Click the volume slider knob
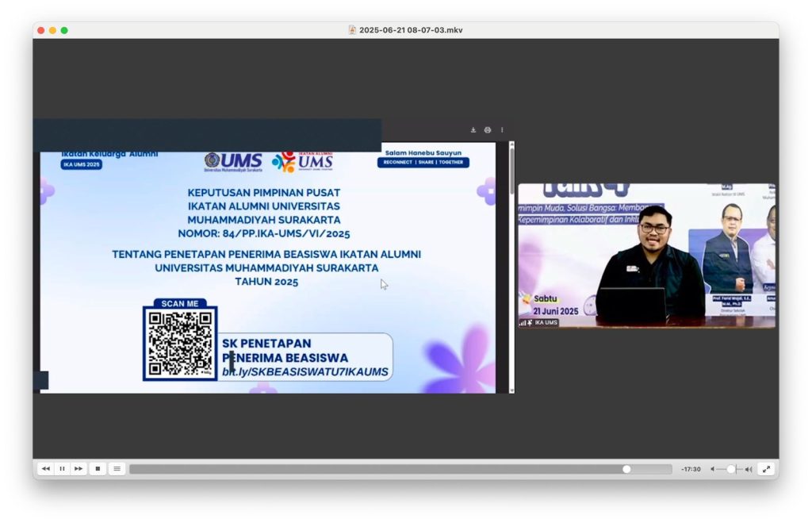 coord(731,469)
